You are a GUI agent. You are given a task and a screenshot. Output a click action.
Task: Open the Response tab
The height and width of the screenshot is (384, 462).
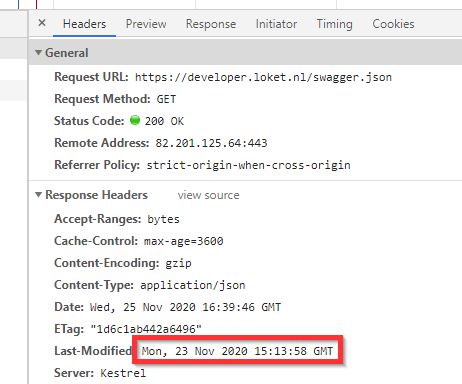coord(211,24)
